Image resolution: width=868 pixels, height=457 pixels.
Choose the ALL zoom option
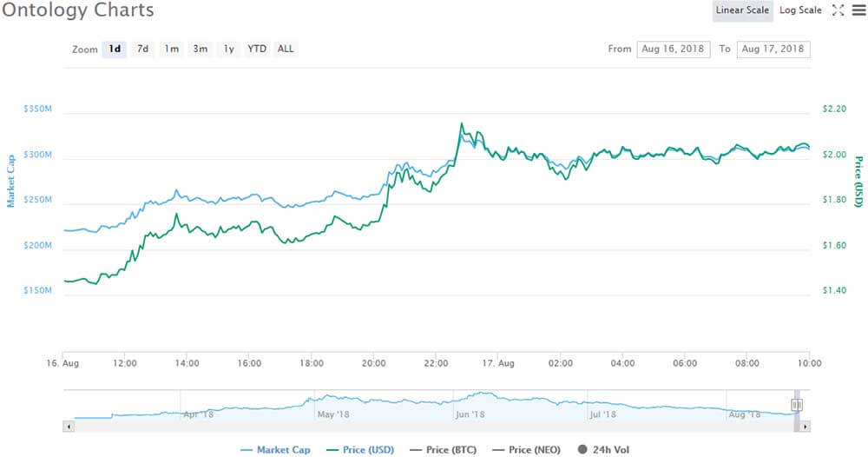(x=286, y=49)
